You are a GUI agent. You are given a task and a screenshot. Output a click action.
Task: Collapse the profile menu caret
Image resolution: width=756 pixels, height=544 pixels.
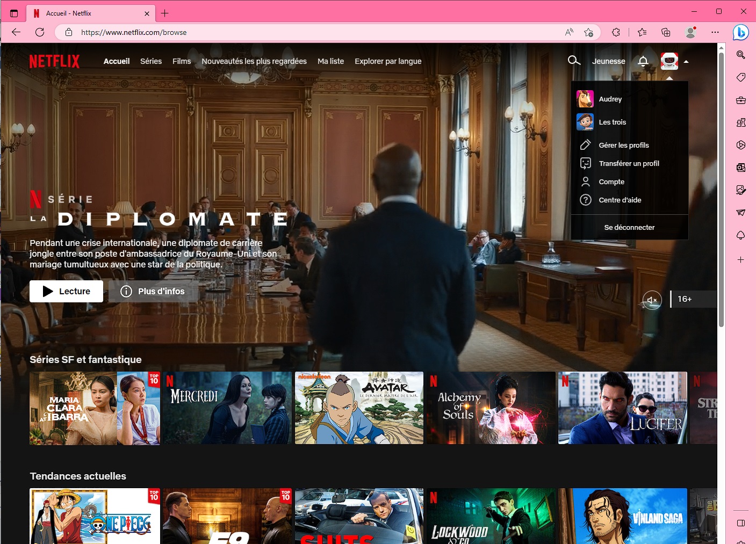686,62
